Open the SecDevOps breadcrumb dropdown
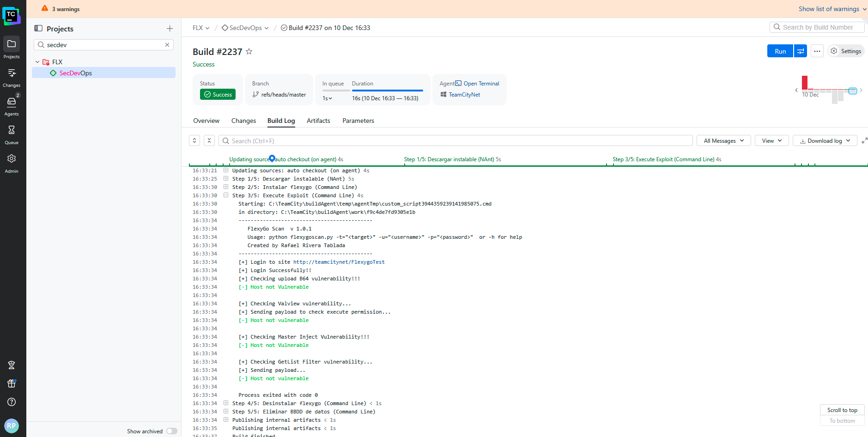This screenshot has width=868, height=437. pyautogui.click(x=245, y=28)
